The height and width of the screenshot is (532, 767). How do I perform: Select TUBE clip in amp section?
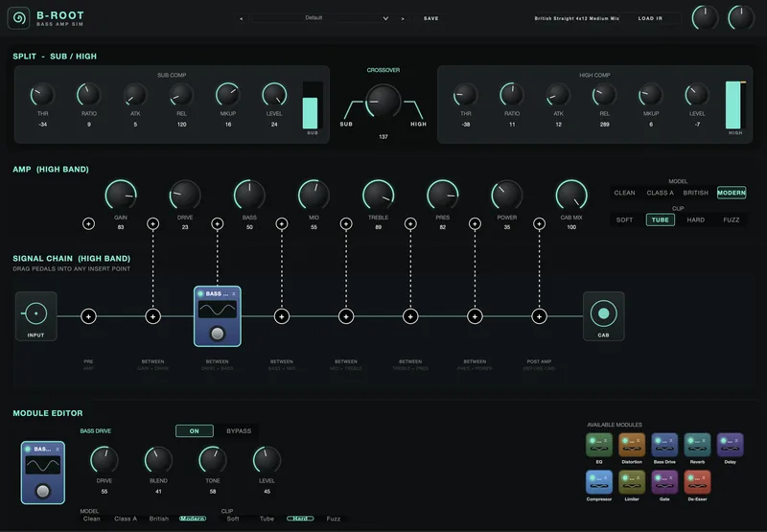click(660, 220)
